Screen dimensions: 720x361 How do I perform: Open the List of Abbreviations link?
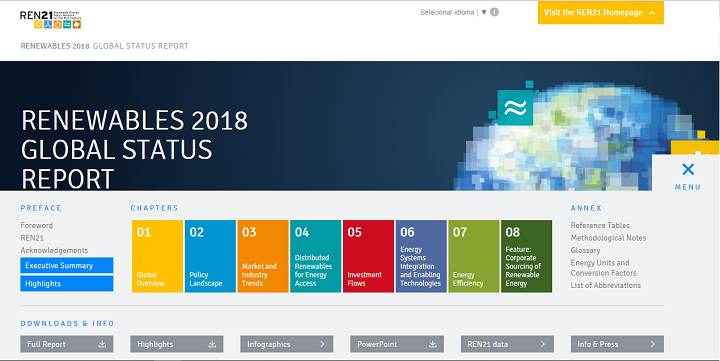tap(606, 285)
